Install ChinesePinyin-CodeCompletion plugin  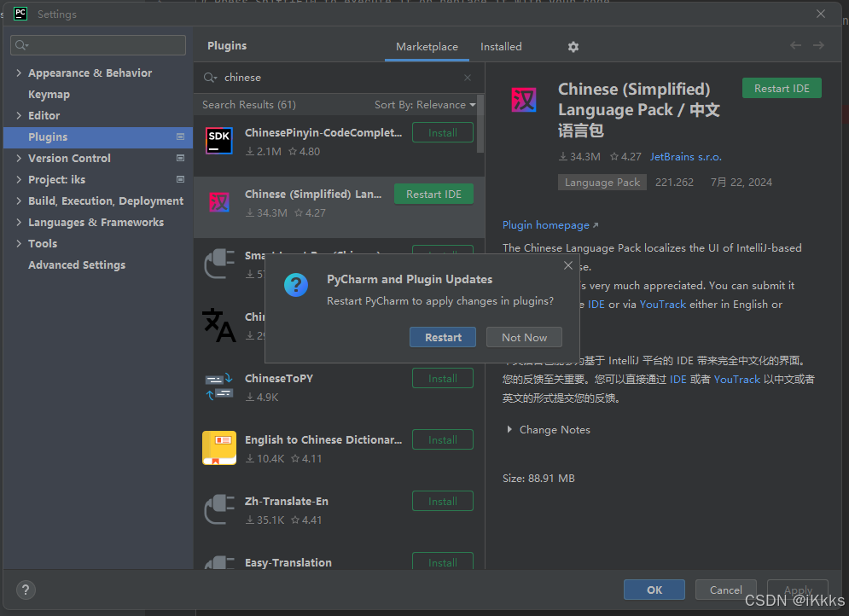(442, 132)
